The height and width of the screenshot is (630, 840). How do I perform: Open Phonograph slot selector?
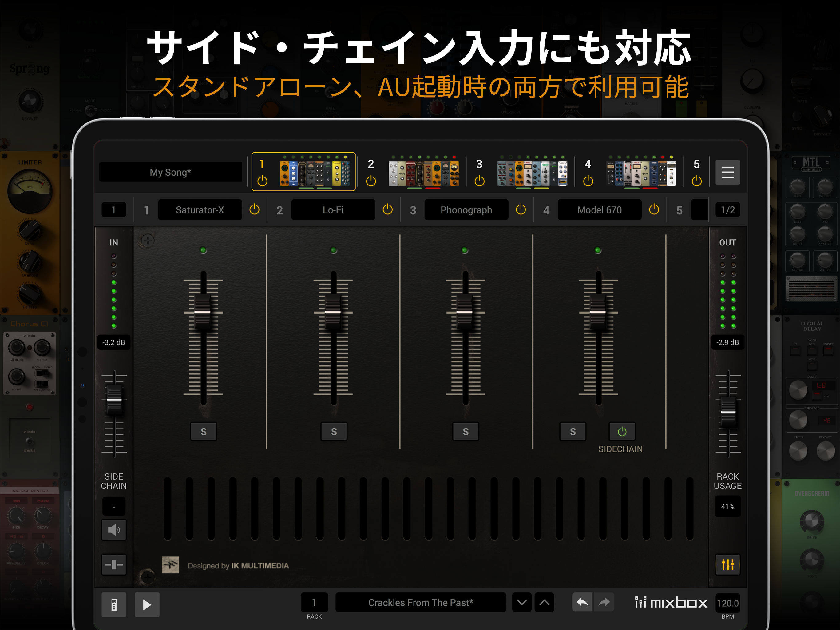point(466,210)
